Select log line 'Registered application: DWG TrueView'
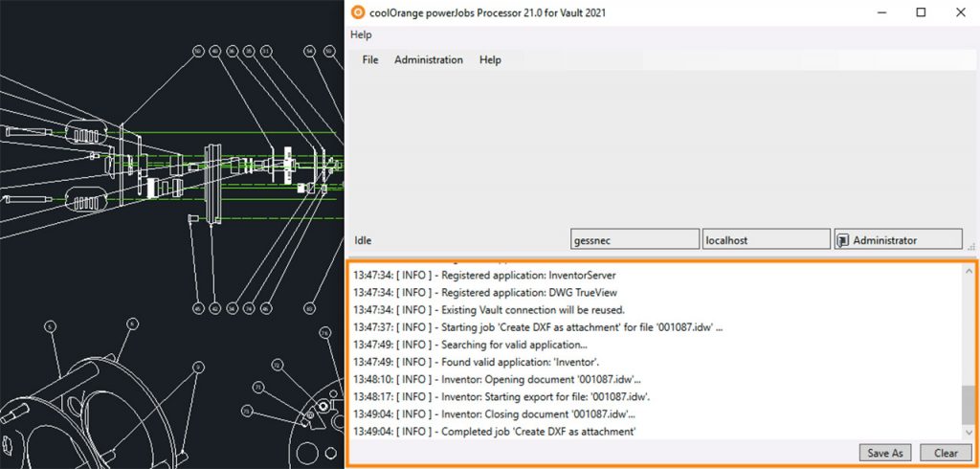 point(485,292)
